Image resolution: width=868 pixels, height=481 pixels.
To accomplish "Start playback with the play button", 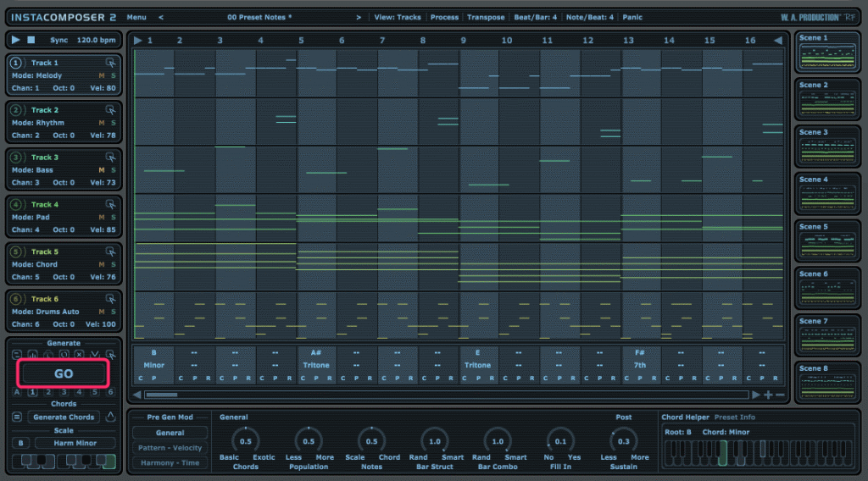I will (x=15, y=40).
